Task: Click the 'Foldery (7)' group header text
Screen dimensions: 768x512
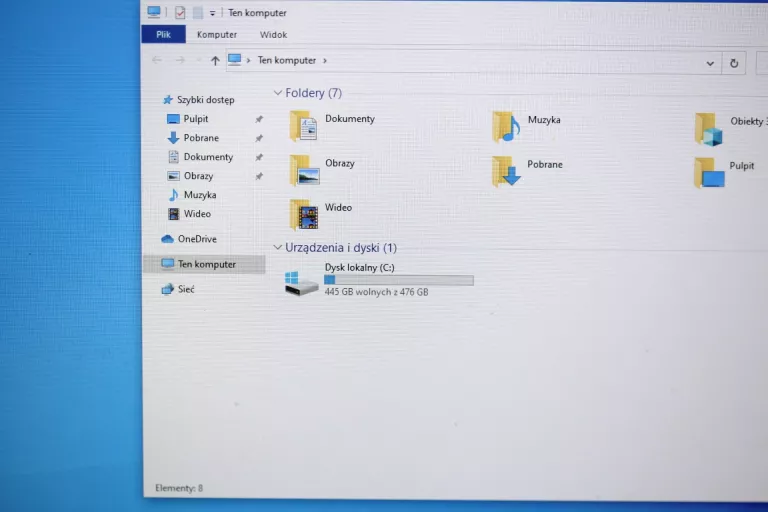Action: click(x=313, y=93)
